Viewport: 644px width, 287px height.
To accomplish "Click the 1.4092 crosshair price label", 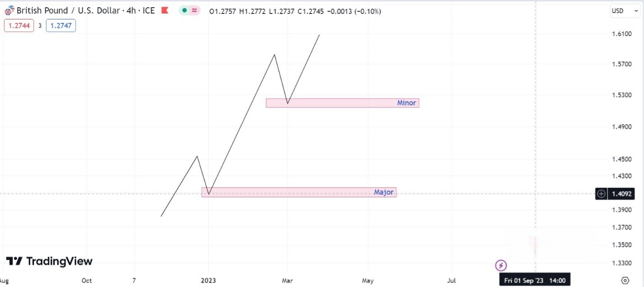I will 621,194.
